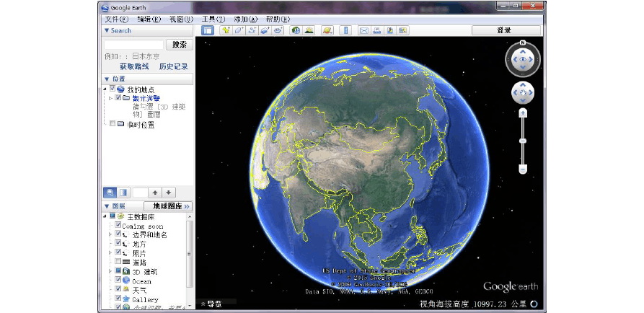Open the 历史记录 history link

(174, 66)
